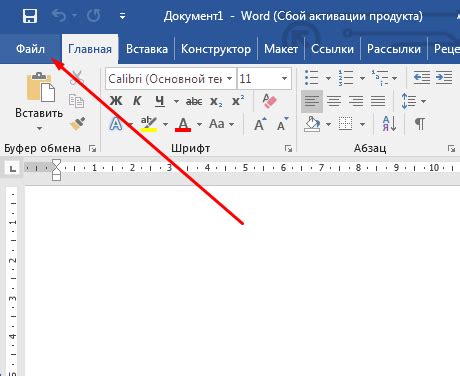
Task: Open the font color dropdown arrow
Action: tap(199, 125)
